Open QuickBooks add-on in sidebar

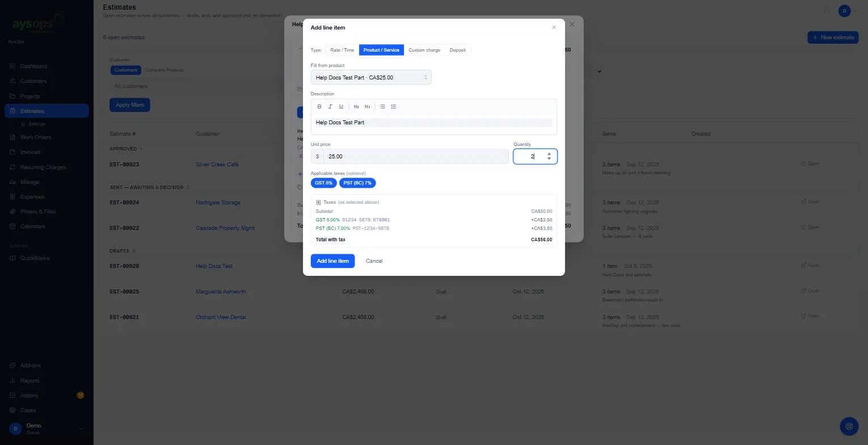pos(35,258)
